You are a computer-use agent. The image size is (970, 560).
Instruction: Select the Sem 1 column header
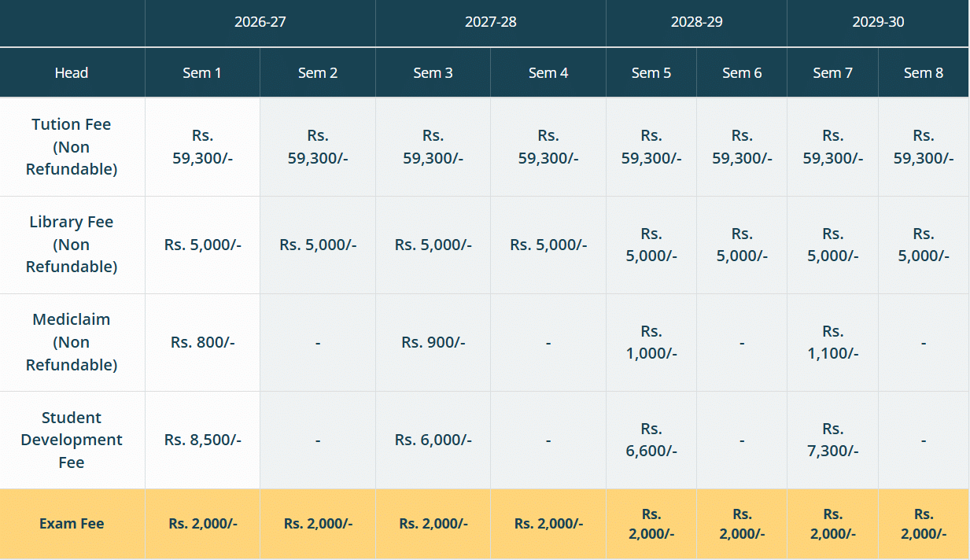[202, 73]
